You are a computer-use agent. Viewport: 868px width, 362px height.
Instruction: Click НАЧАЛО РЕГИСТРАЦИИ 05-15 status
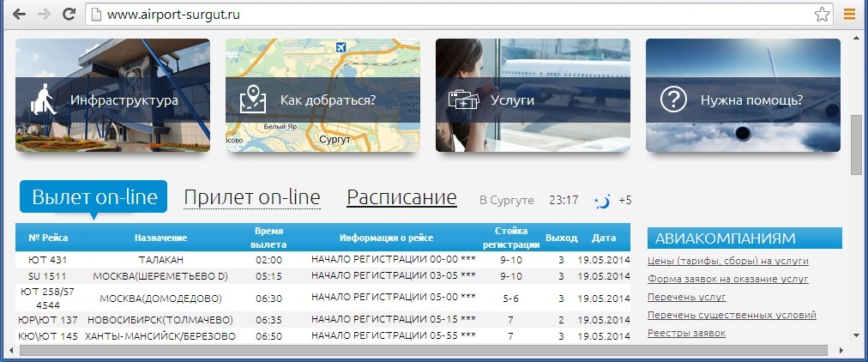click(394, 319)
